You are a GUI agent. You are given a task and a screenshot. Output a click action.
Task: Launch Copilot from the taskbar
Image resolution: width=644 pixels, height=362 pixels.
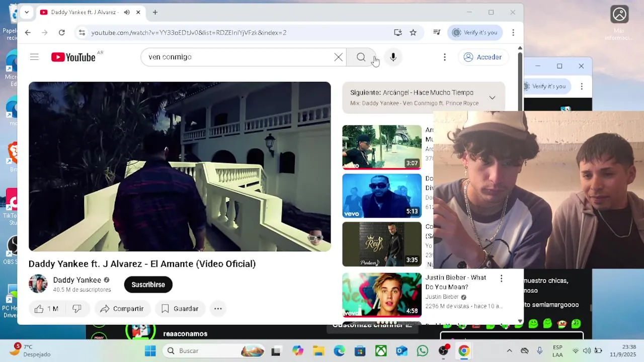click(298, 351)
